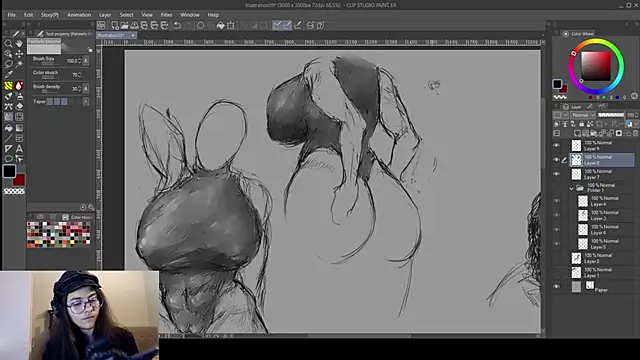The image size is (640, 360).
Task: Select the Eraser tool
Action: tap(19, 107)
